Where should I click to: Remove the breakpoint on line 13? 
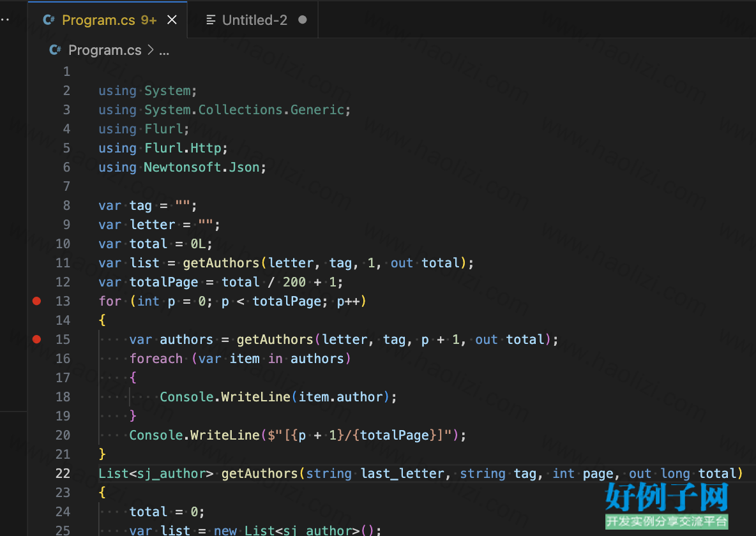tap(36, 301)
